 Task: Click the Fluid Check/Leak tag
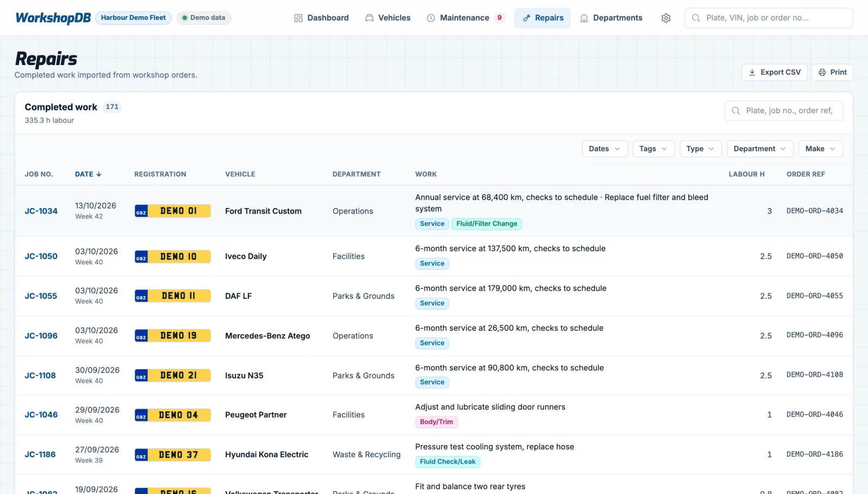448,462
